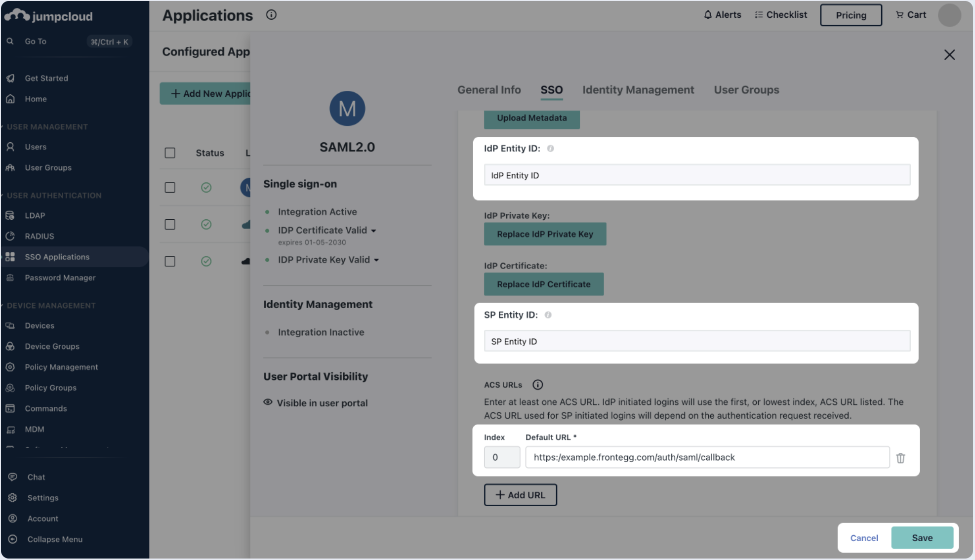The image size is (975, 560).
Task: Click the Save button
Action: pyautogui.click(x=922, y=538)
